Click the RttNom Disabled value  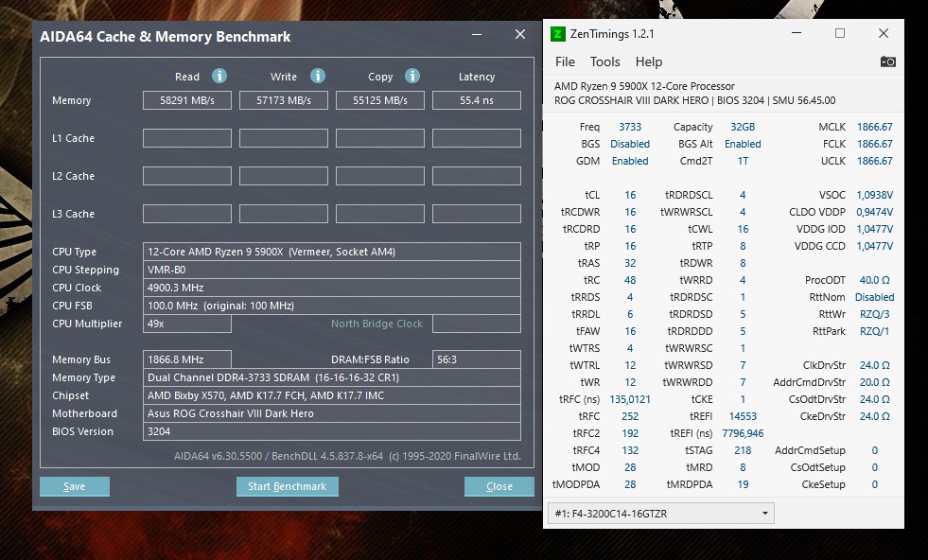pyautogui.click(x=875, y=297)
